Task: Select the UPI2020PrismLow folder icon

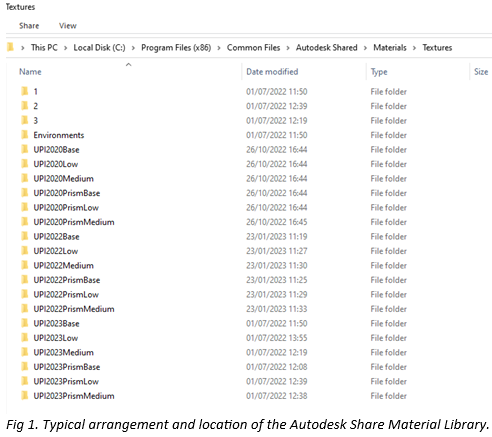Action: [25, 207]
